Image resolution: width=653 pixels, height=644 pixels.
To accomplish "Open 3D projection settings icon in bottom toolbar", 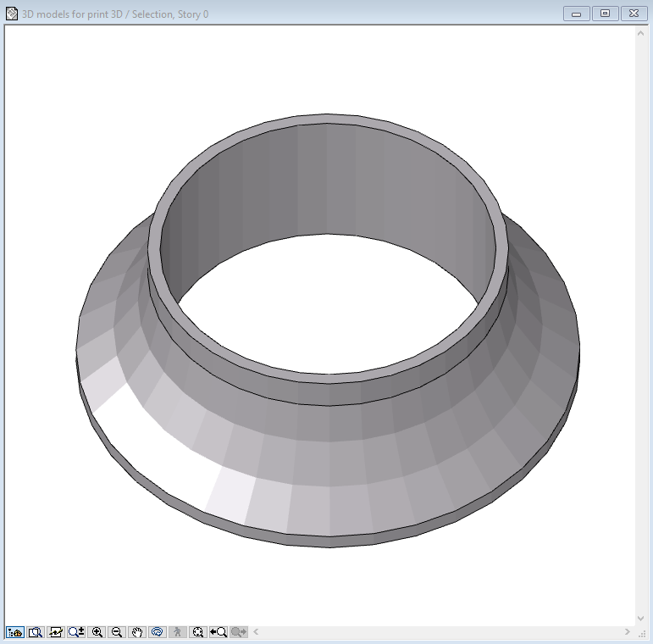I will tap(14, 632).
